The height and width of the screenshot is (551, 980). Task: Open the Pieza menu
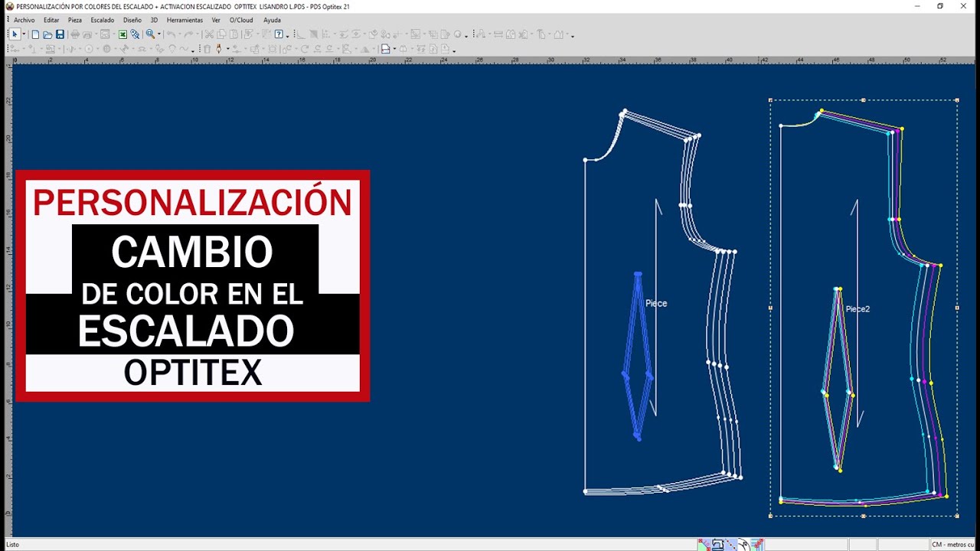[75, 20]
